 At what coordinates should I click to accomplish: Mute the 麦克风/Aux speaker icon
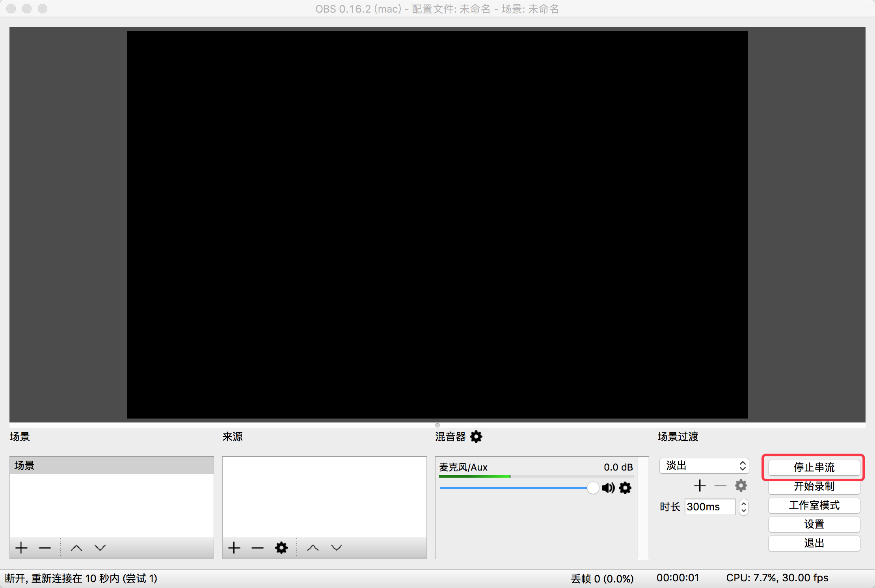coord(608,488)
